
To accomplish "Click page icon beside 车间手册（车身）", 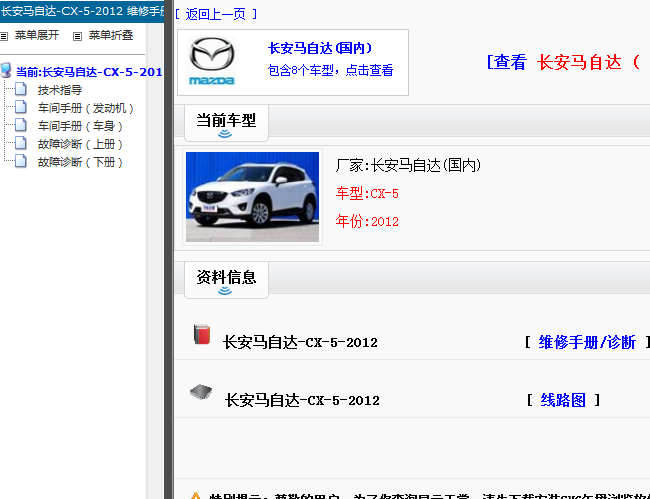I will click(21, 125).
